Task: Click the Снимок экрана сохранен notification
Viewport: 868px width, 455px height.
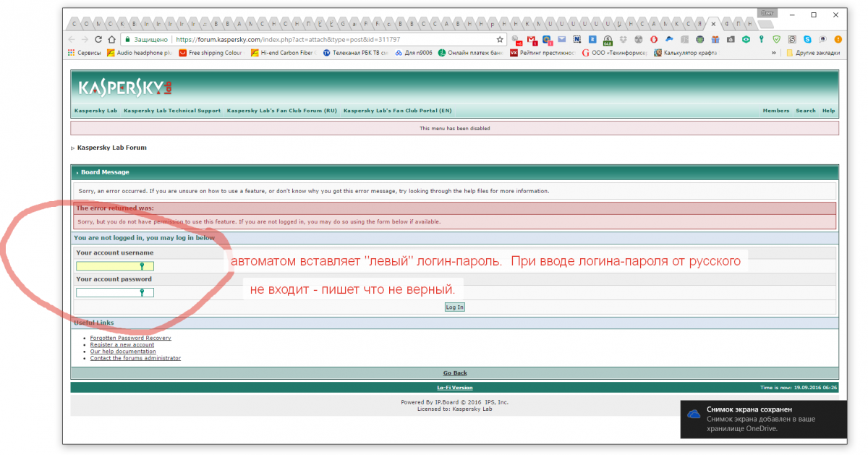Action: (x=764, y=418)
